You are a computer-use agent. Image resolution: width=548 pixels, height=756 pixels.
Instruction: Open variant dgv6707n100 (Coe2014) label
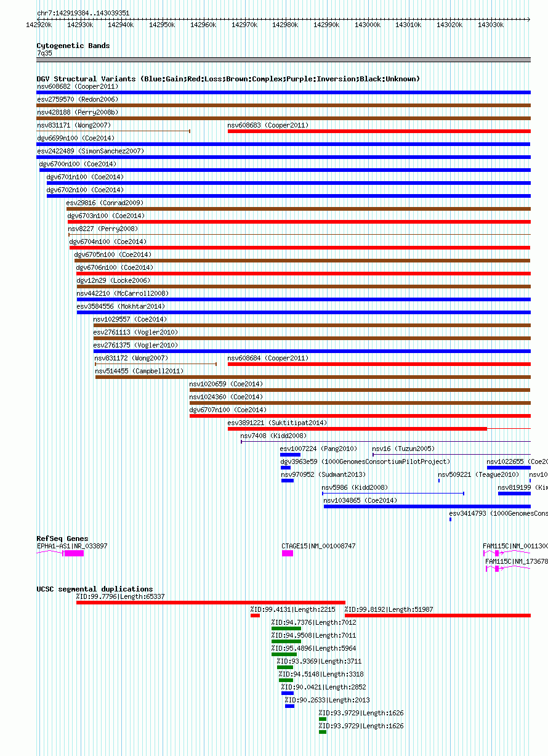click(228, 410)
